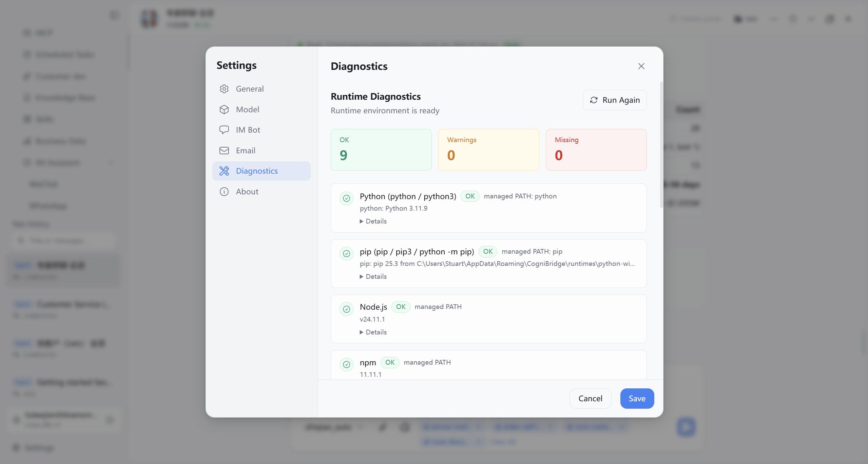Expand Details under pip entry
The height and width of the screenshot is (464, 868).
pyautogui.click(x=373, y=276)
